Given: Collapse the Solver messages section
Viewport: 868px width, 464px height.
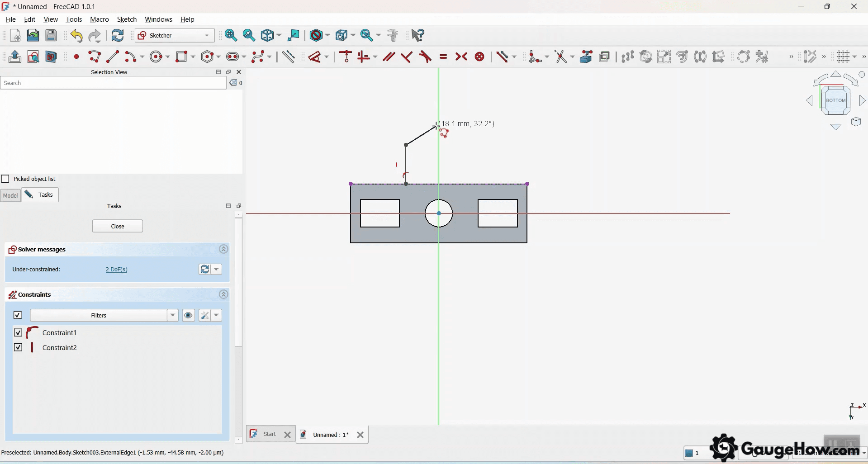Looking at the screenshot, I should point(223,249).
